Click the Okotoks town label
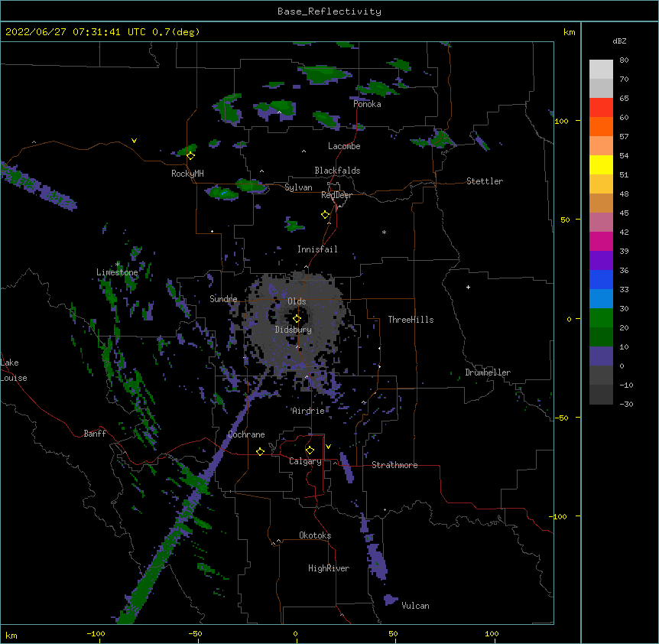This screenshot has width=659, height=644. (315, 535)
